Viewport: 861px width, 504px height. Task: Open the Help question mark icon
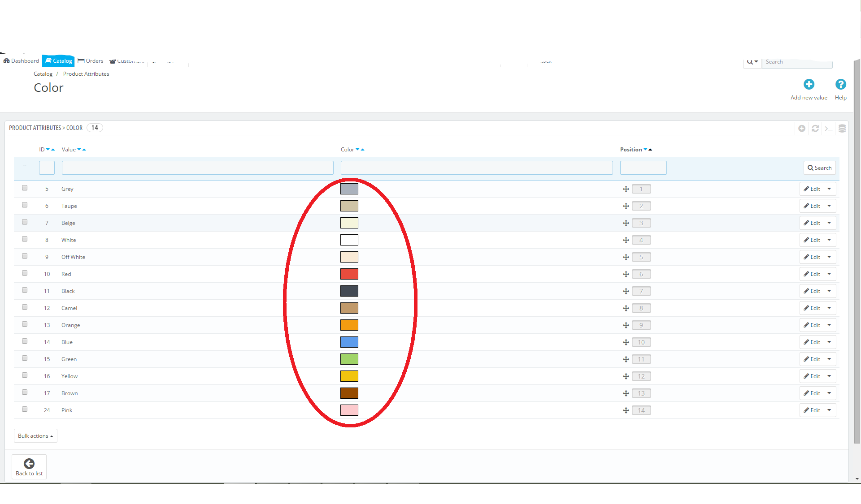click(840, 85)
